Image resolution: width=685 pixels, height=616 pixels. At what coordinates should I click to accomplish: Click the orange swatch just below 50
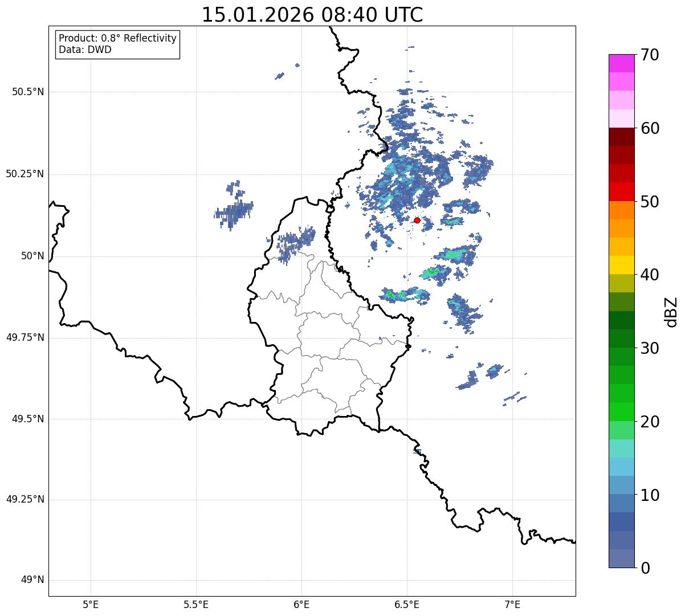pyautogui.click(x=621, y=210)
